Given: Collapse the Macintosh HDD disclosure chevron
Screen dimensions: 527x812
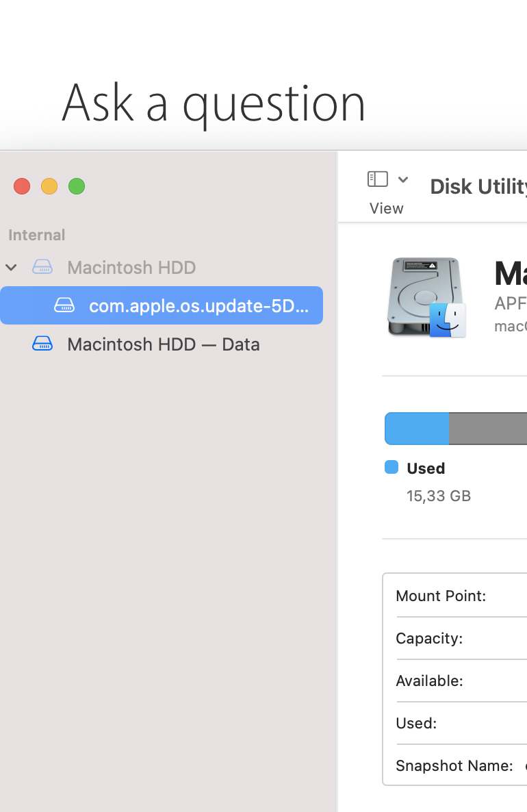Looking at the screenshot, I should (x=12, y=267).
